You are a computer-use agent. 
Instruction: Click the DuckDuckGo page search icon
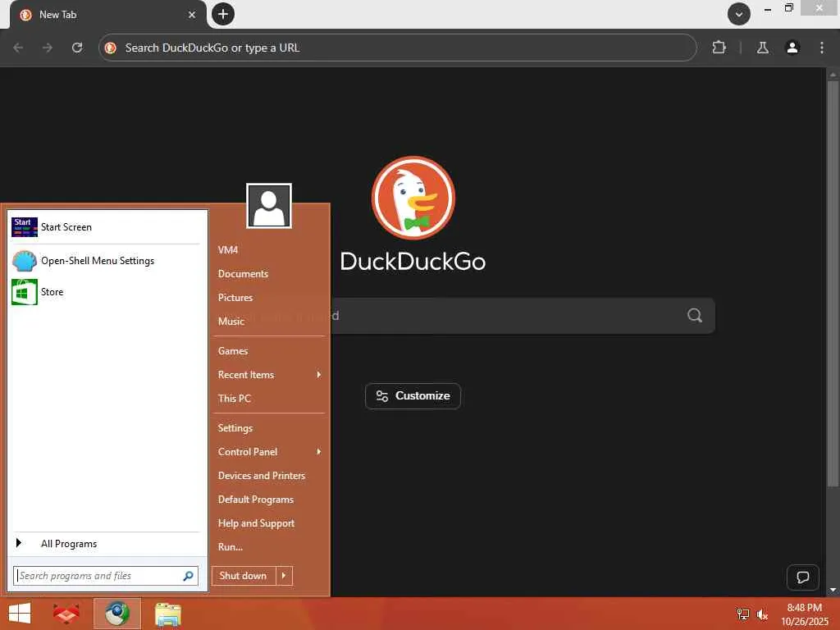(695, 315)
